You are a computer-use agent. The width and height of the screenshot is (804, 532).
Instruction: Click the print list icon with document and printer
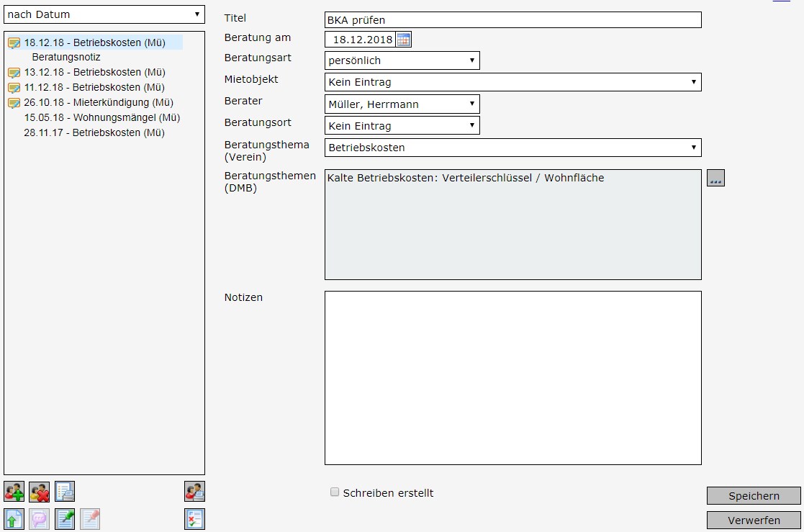(65, 492)
